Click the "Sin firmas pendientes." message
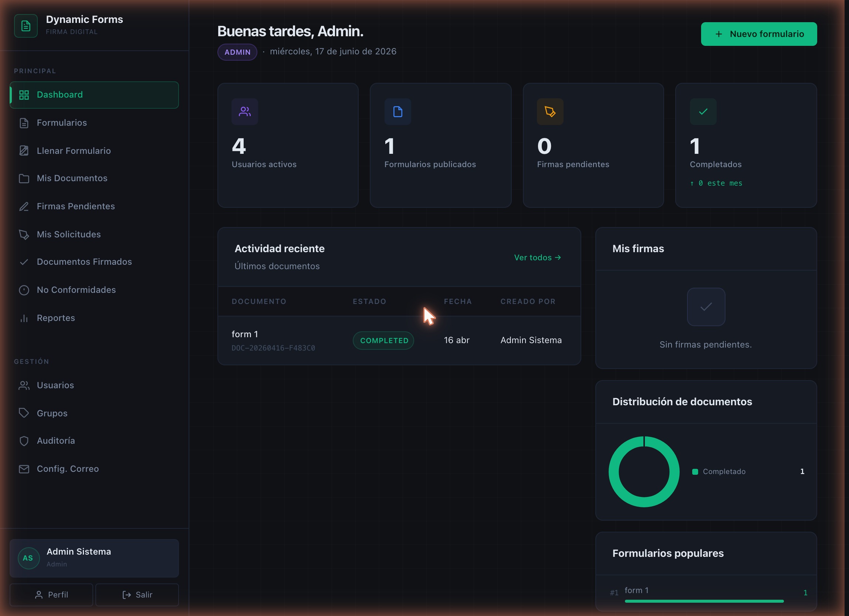 tap(706, 345)
